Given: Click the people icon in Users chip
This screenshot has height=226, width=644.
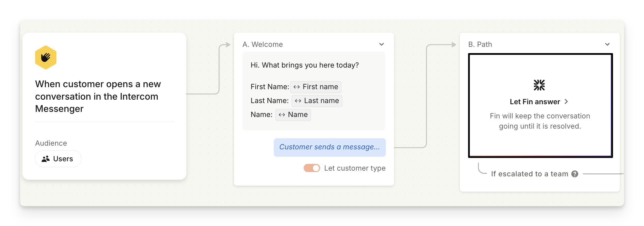Looking at the screenshot, I should pyautogui.click(x=46, y=159).
